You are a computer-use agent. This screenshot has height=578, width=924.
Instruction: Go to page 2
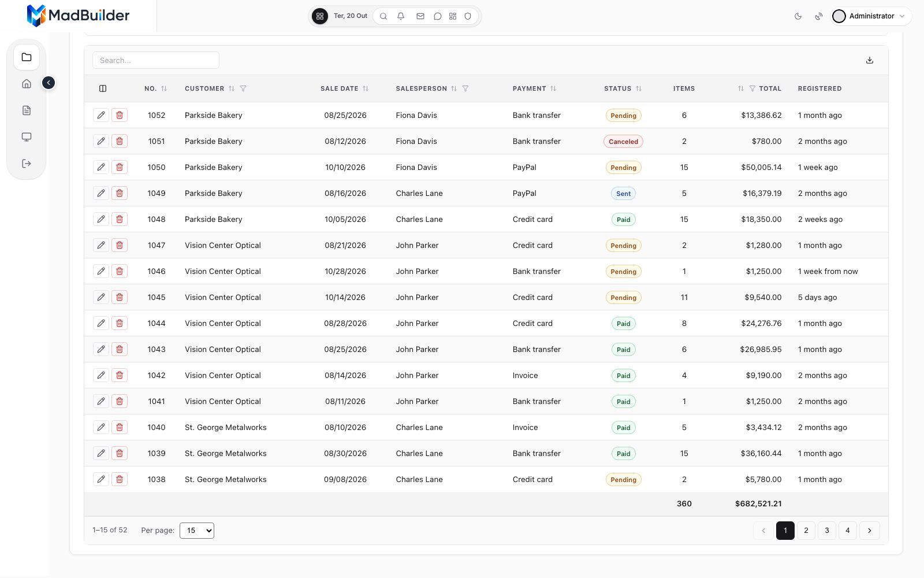point(806,531)
